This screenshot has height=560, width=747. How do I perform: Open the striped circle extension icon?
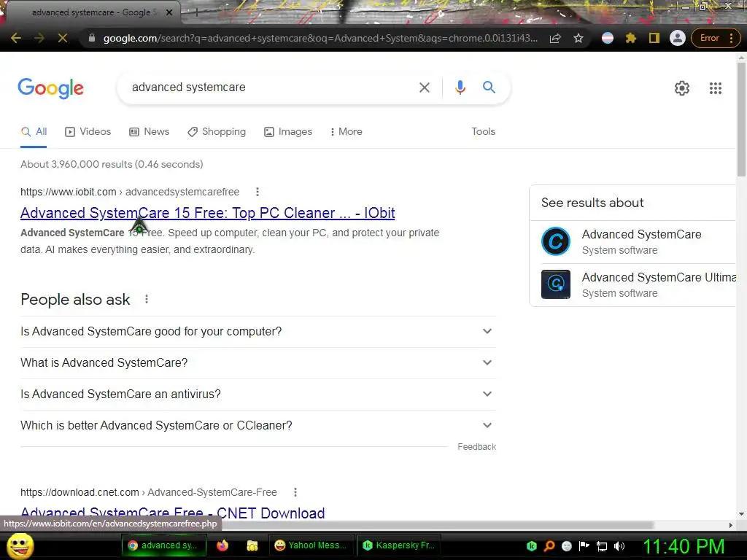pyautogui.click(x=608, y=38)
